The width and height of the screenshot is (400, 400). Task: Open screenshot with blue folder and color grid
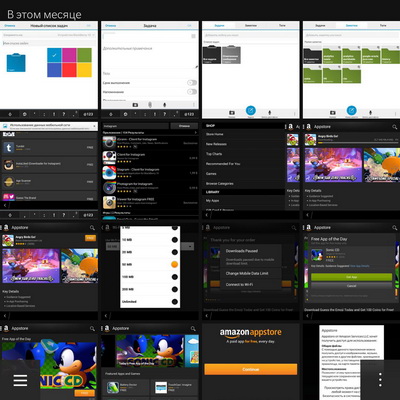click(x=49, y=70)
